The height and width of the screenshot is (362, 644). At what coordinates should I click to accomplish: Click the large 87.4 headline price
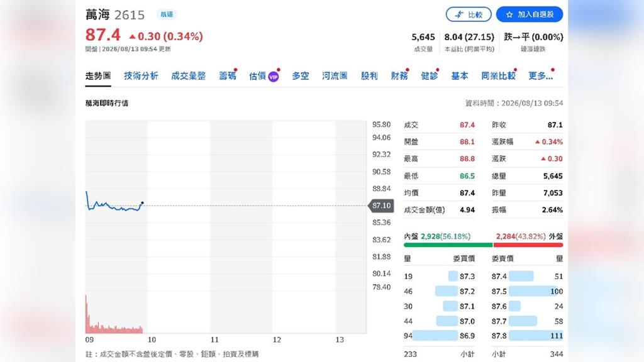(x=103, y=35)
